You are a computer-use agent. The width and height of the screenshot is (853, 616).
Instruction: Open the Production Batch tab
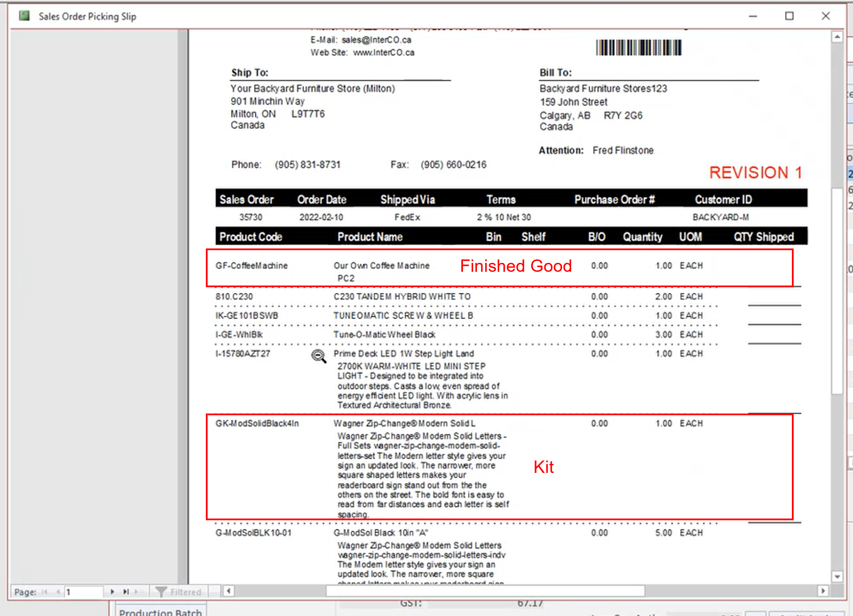160,612
